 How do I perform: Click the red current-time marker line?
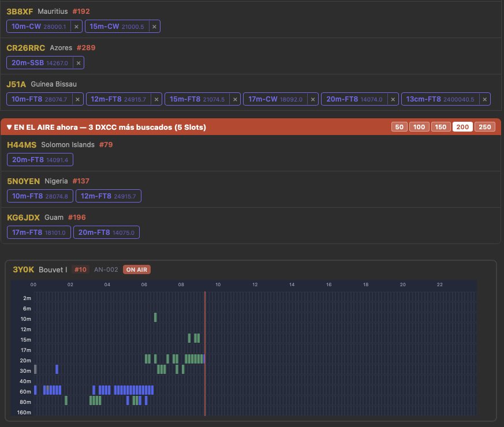coord(205,353)
